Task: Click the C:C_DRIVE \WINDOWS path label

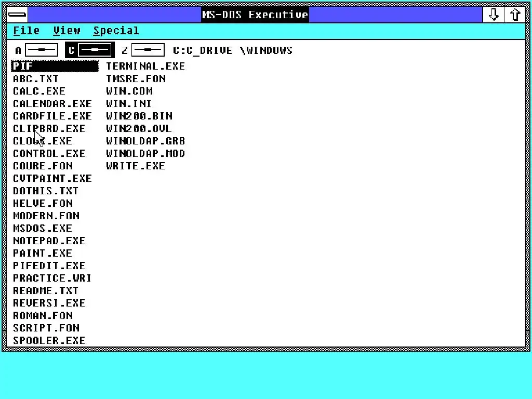Action: tap(232, 50)
